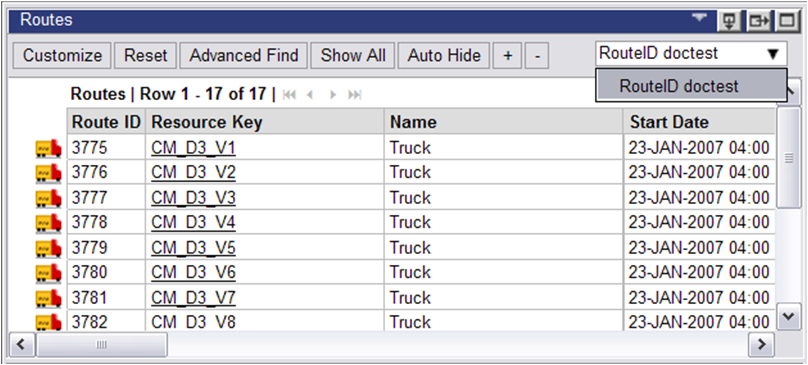The image size is (808, 365).
Task: Toggle the Auto Hide button
Action: click(x=444, y=55)
